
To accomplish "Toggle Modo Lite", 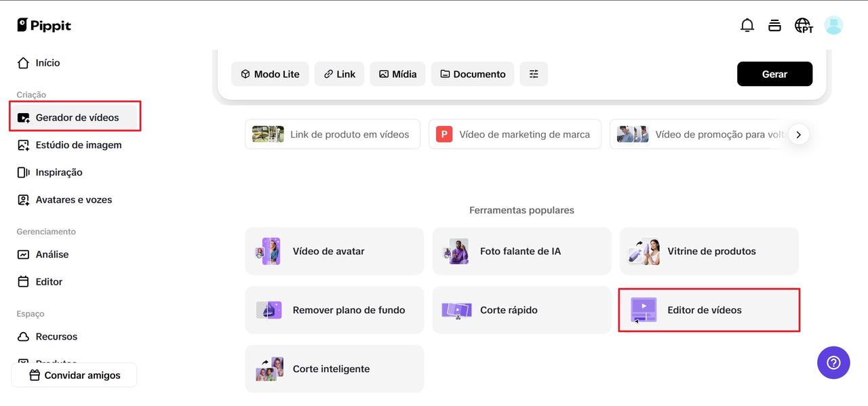I will click(270, 73).
